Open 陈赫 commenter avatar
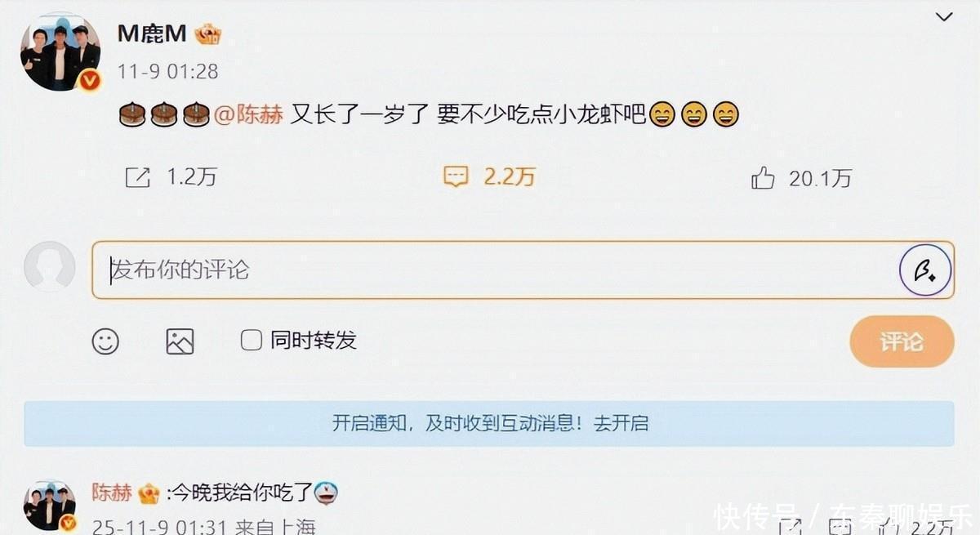980x535 pixels. [x=50, y=506]
